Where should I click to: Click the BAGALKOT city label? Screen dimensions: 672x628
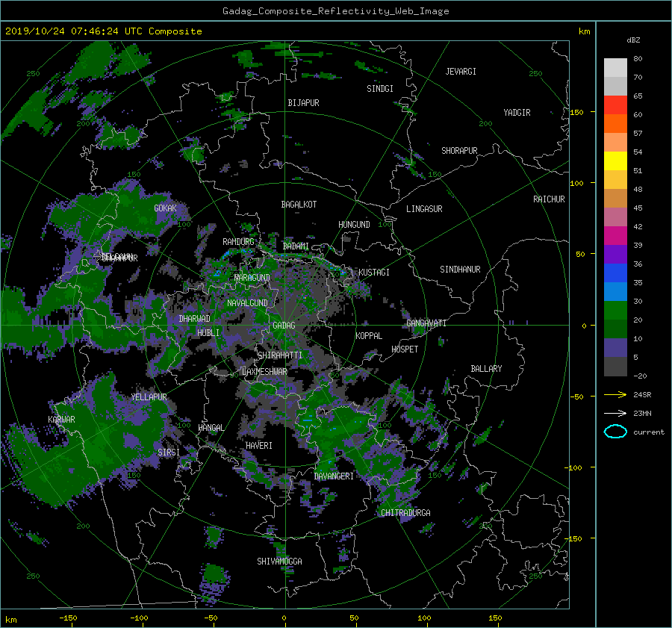tap(299, 205)
